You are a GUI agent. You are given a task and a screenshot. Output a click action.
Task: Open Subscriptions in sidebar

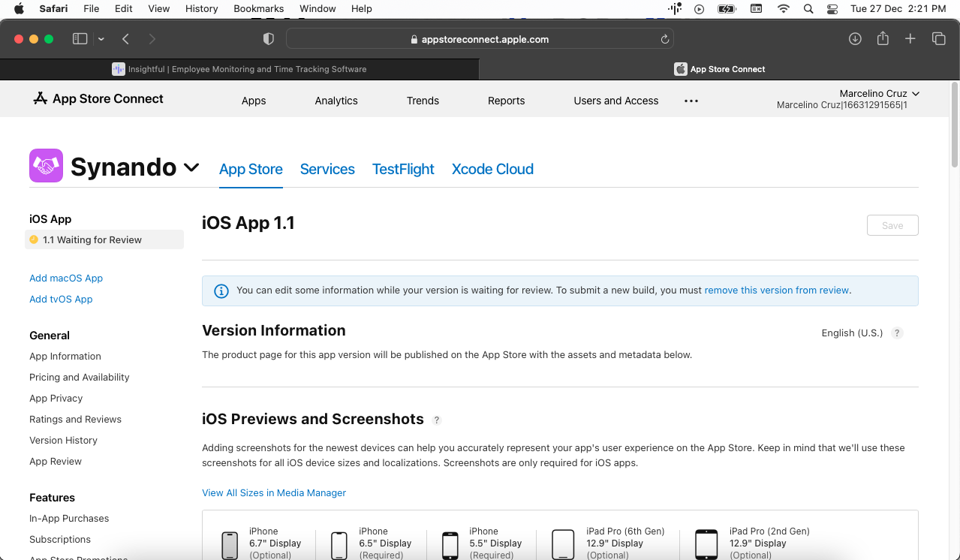click(x=60, y=539)
